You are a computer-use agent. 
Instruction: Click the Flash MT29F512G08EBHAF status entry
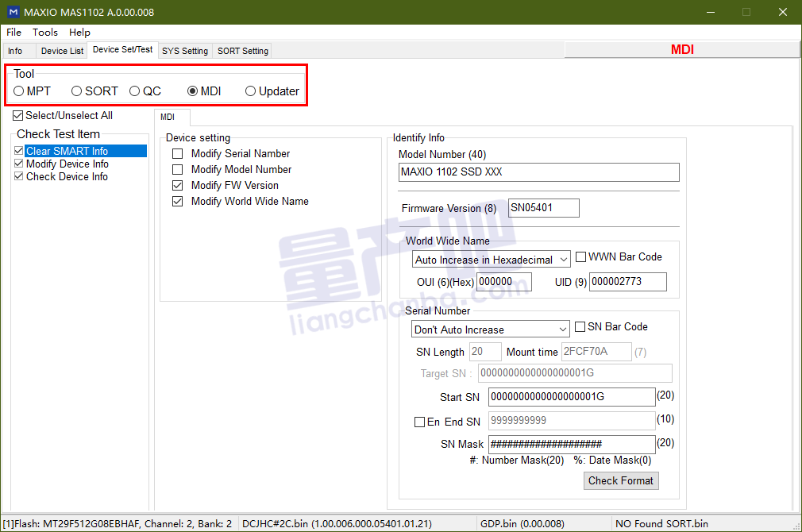[118, 524]
